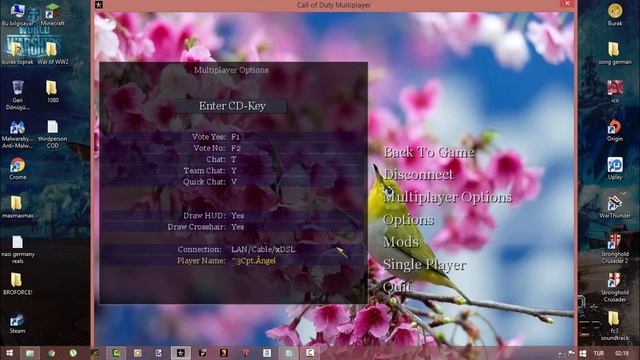This screenshot has width=640, height=360.
Task: Open Multiplayer Options menu item
Action: [448, 198]
